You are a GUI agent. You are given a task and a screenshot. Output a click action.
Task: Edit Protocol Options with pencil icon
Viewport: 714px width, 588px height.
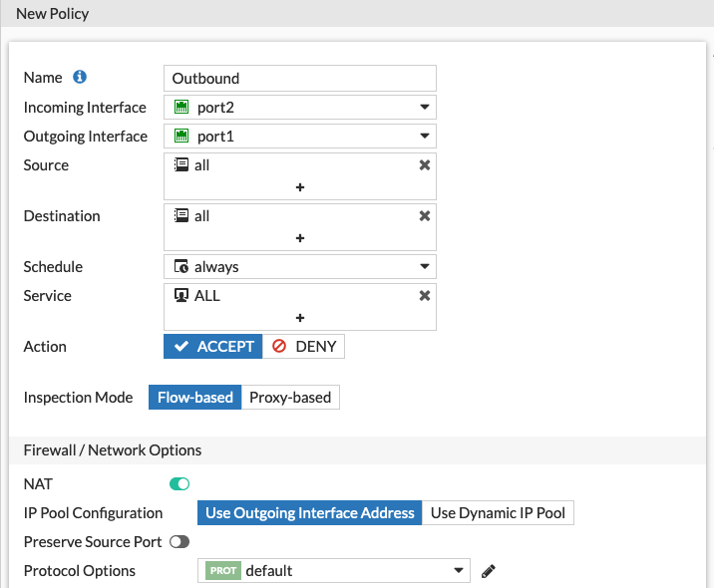point(488,571)
